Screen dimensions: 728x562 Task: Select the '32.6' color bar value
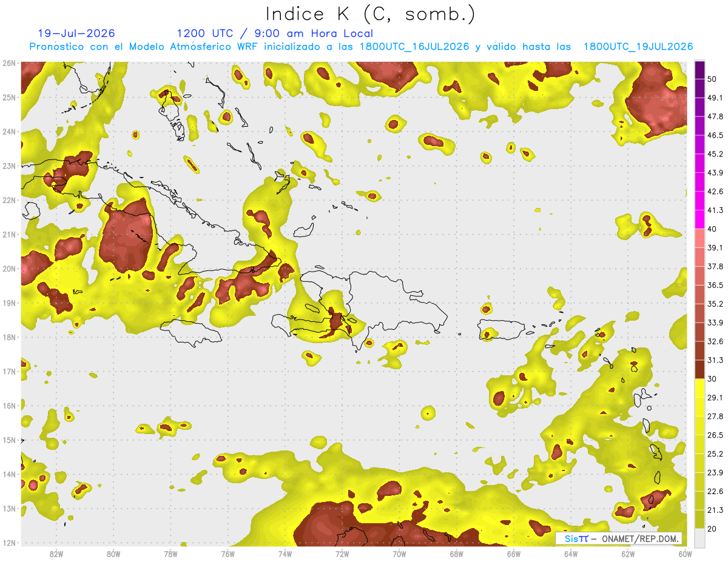tap(715, 341)
